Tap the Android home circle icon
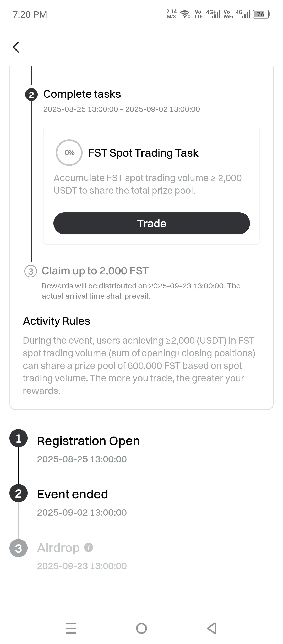 pyautogui.click(x=141, y=628)
